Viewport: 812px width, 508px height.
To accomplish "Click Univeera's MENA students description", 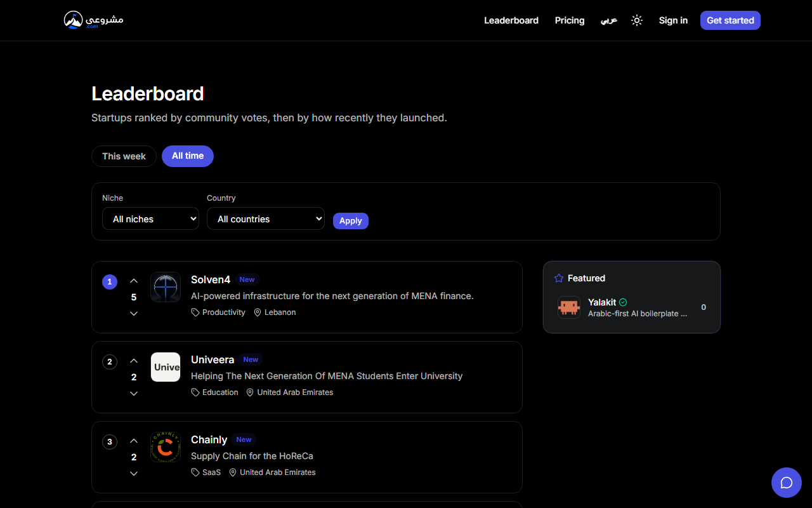I will 327,376.
